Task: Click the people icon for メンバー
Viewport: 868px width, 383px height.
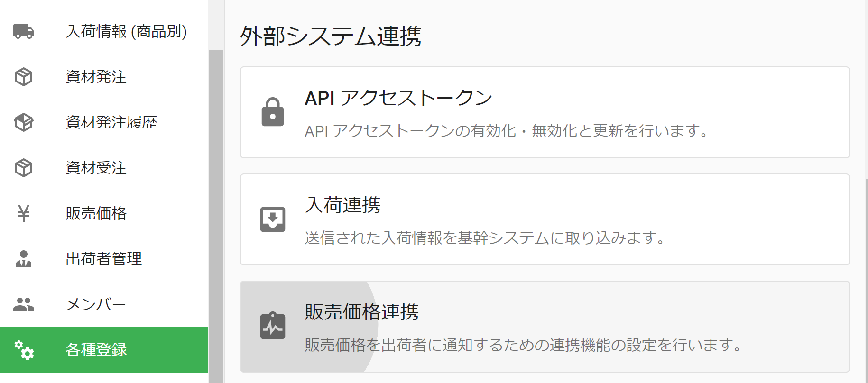Action: tap(24, 304)
